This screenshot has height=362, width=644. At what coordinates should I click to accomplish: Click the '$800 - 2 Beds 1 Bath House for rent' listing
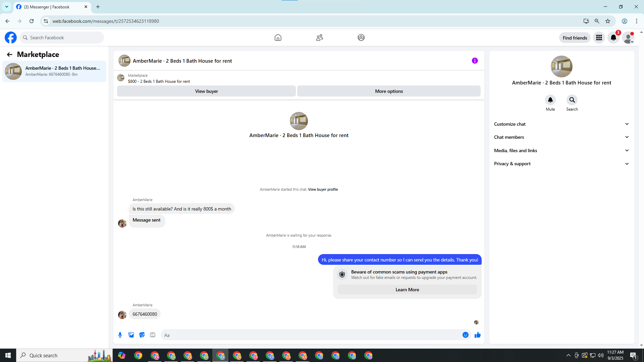(x=159, y=81)
